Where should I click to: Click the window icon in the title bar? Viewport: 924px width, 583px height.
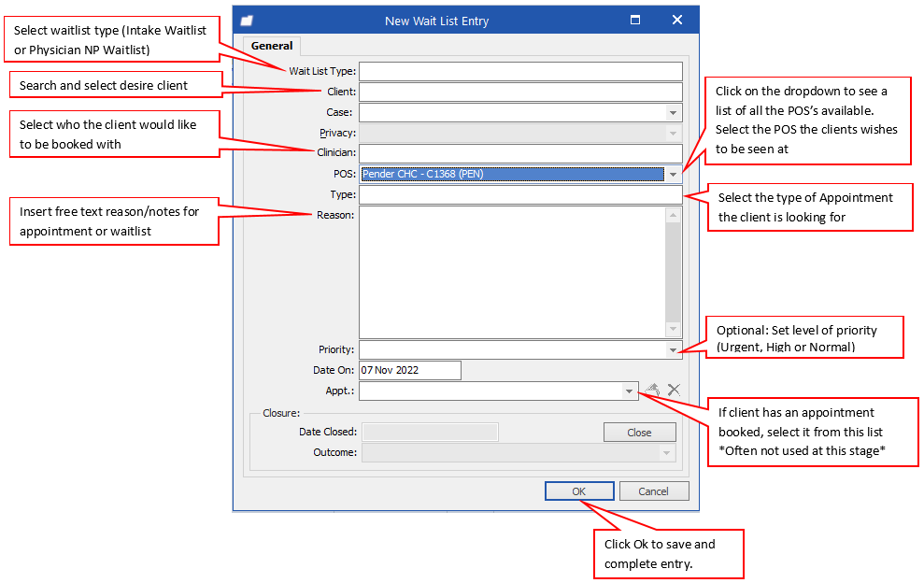247,21
